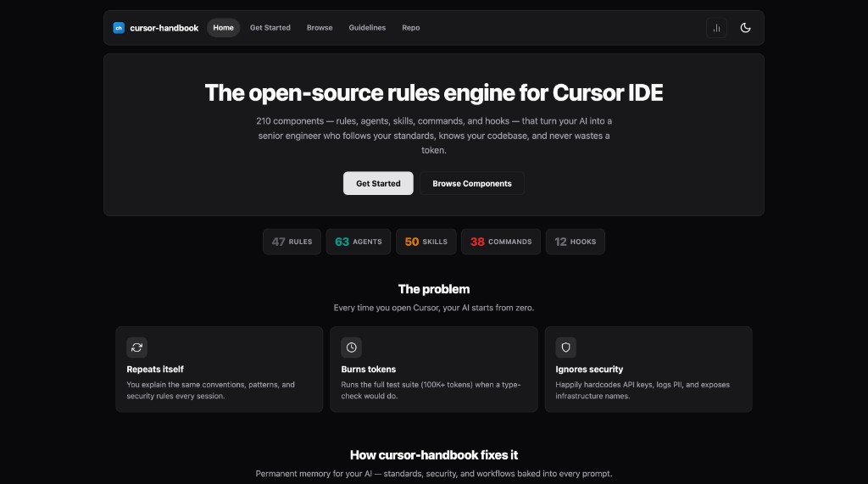Click the cursor-handbook blue logo icon
This screenshot has width=868, height=484.
pos(119,28)
